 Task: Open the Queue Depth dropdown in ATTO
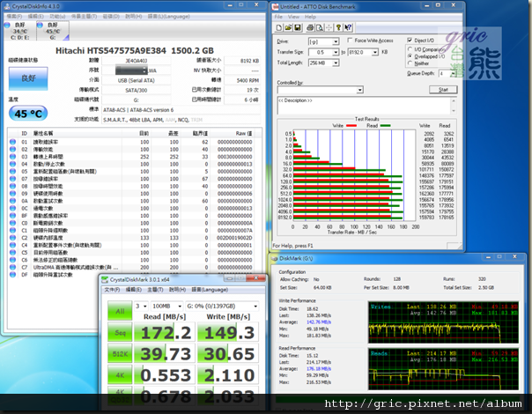[452, 74]
